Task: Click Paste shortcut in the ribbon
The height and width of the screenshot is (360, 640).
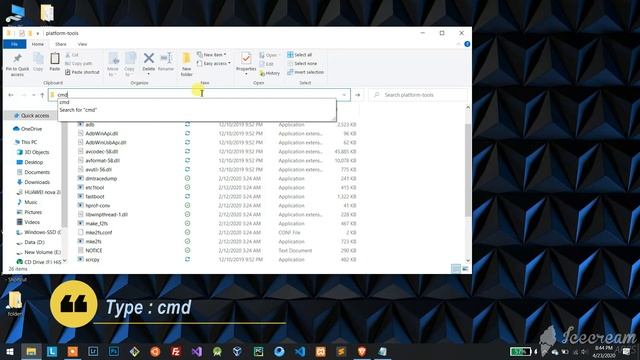Action: (82, 72)
